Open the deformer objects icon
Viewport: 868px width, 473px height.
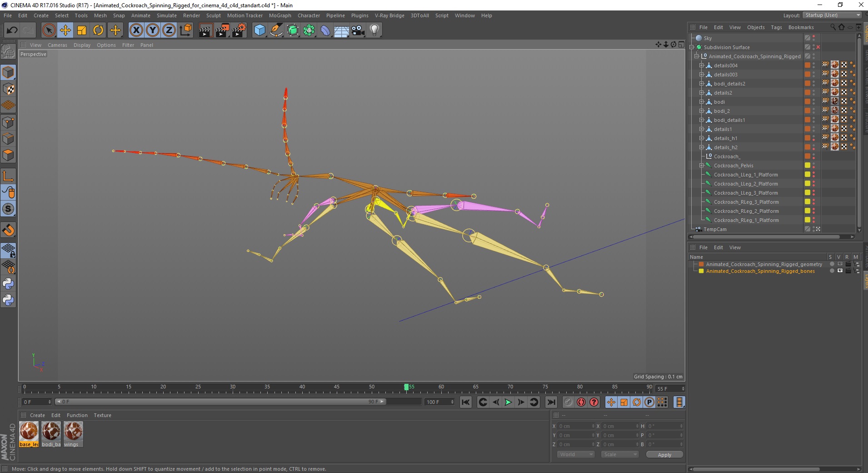325,30
